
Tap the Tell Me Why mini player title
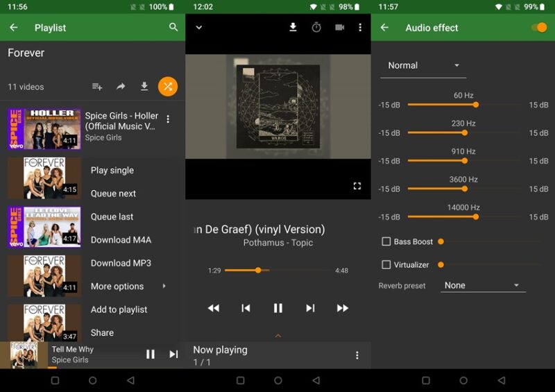[73, 349]
